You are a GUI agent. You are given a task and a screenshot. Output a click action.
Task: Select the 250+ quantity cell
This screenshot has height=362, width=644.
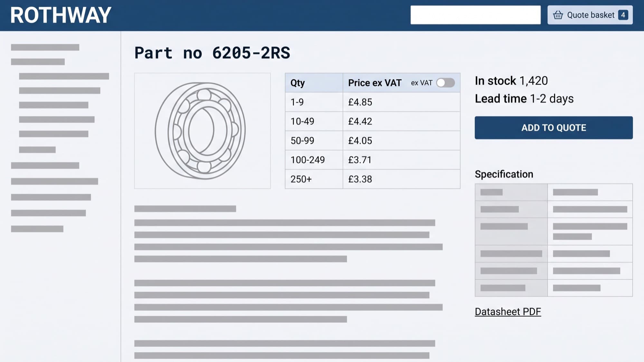pyautogui.click(x=314, y=179)
